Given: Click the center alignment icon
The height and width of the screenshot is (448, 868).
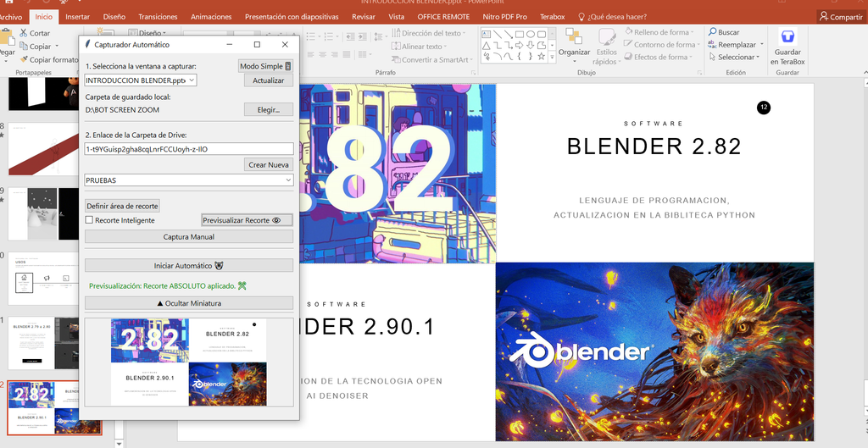Looking at the screenshot, I should point(323,54).
